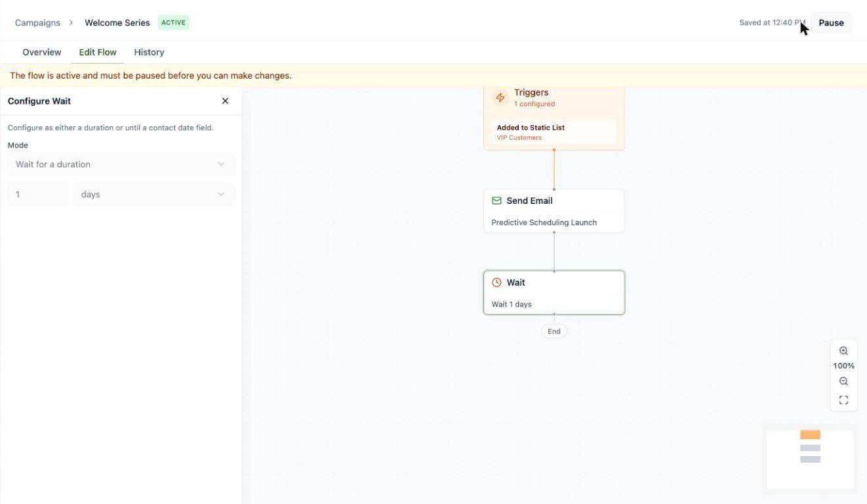Go to Campaigns breadcrumb
This screenshot has height=504, width=867.
[x=37, y=22]
